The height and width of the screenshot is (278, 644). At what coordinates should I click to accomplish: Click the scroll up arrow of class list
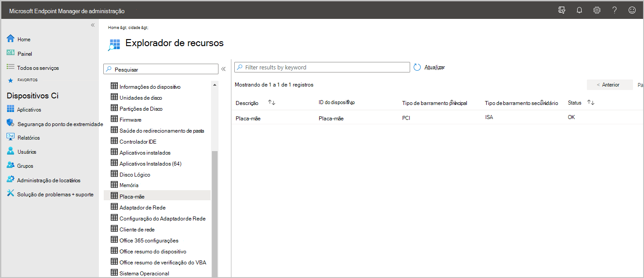215,85
